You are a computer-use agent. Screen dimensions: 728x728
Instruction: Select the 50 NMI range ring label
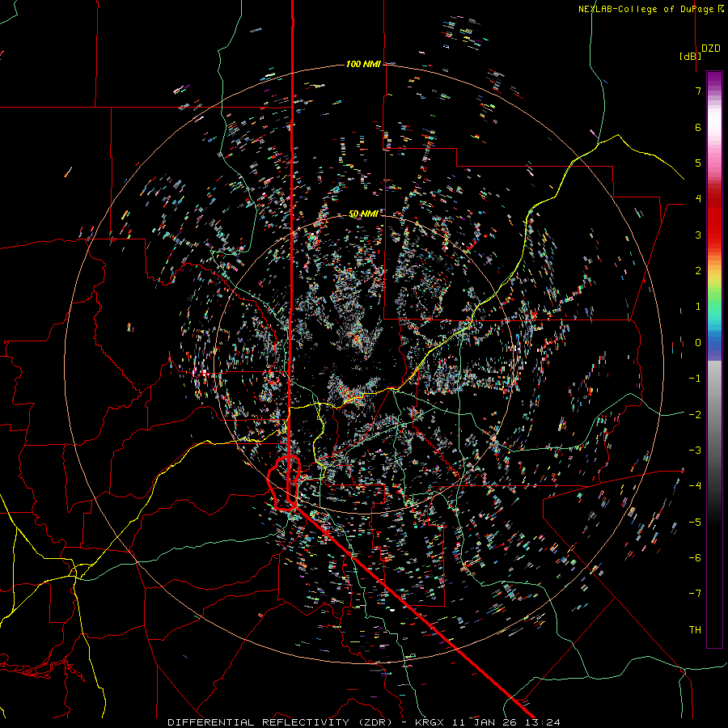point(363,214)
